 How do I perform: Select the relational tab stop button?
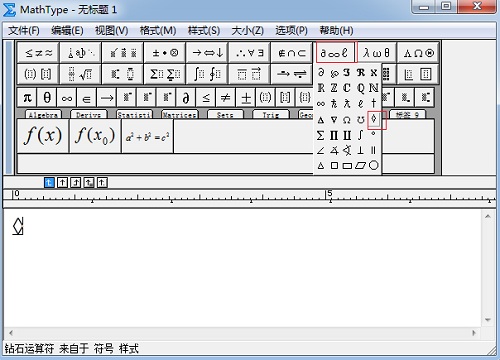pyautogui.click(x=89, y=182)
